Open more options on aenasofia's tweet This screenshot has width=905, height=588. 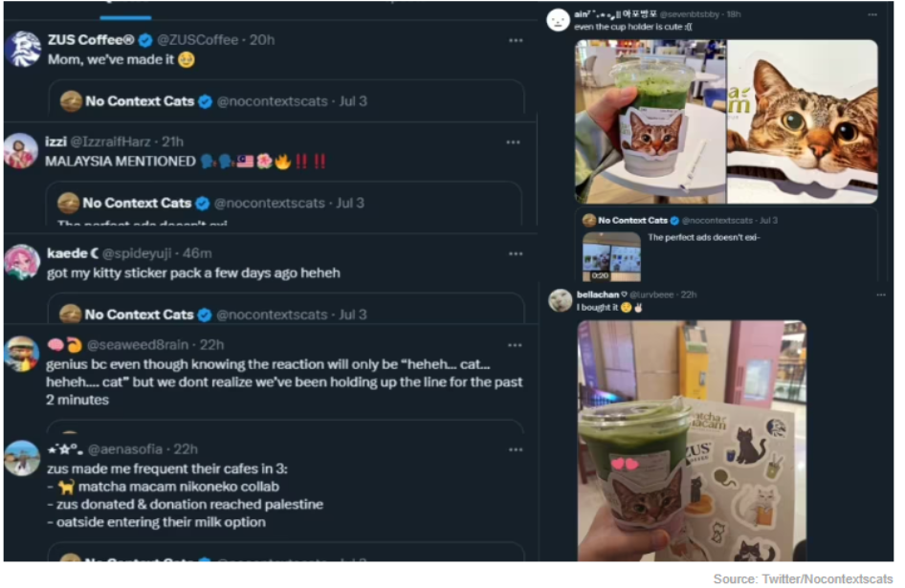click(x=516, y=449)
